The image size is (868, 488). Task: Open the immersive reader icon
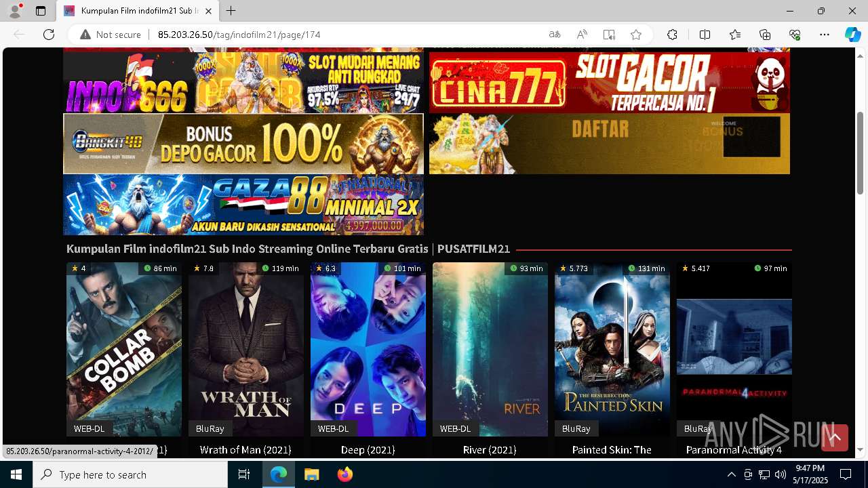(x=609, y=35)
